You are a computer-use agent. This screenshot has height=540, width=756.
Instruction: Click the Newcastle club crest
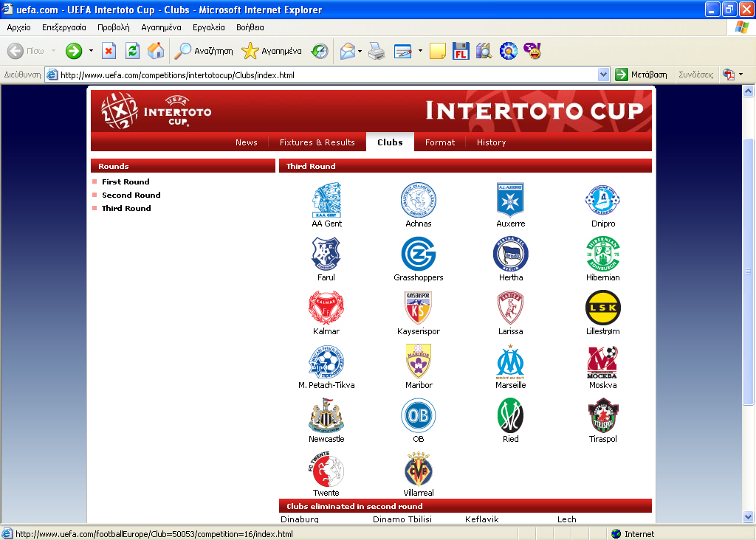click(326, 415)
